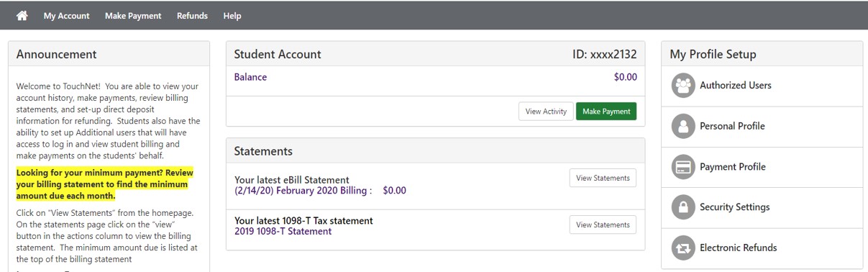Open the Make Payment navbar item
The image size is (868, 272).
(133, 16)
